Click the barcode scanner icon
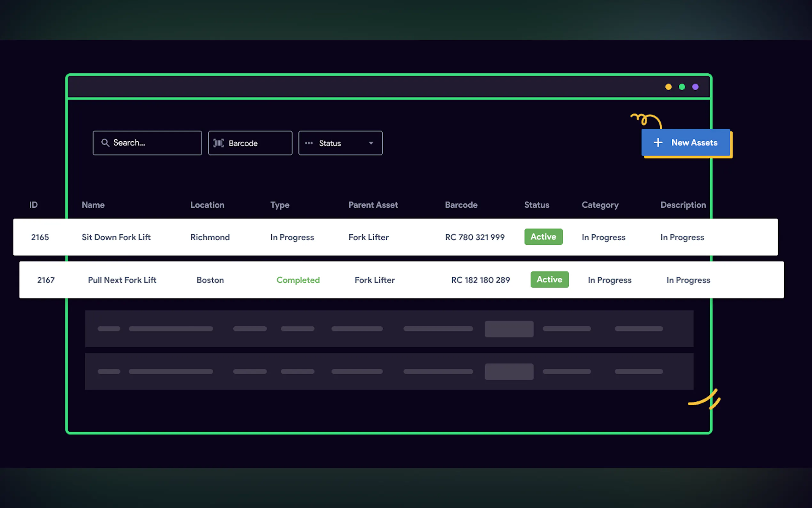 point(219,143)
